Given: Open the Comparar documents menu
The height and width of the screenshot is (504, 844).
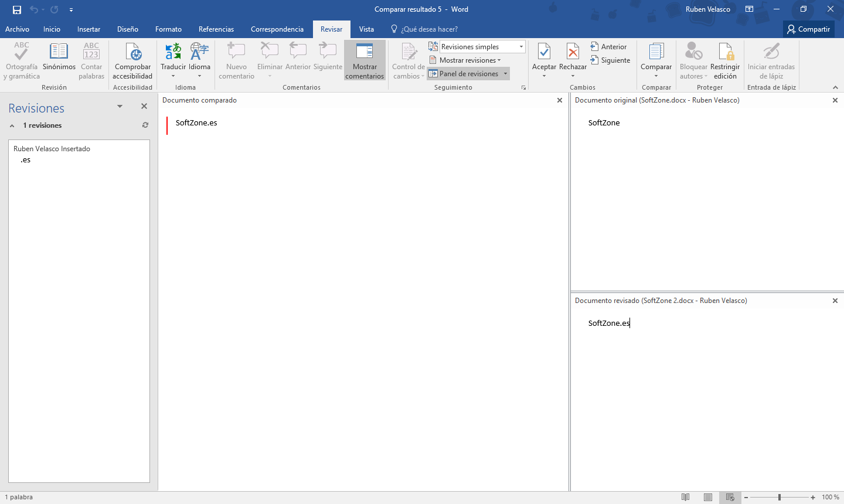Looking at the screenshot, I should pos(656,61).
